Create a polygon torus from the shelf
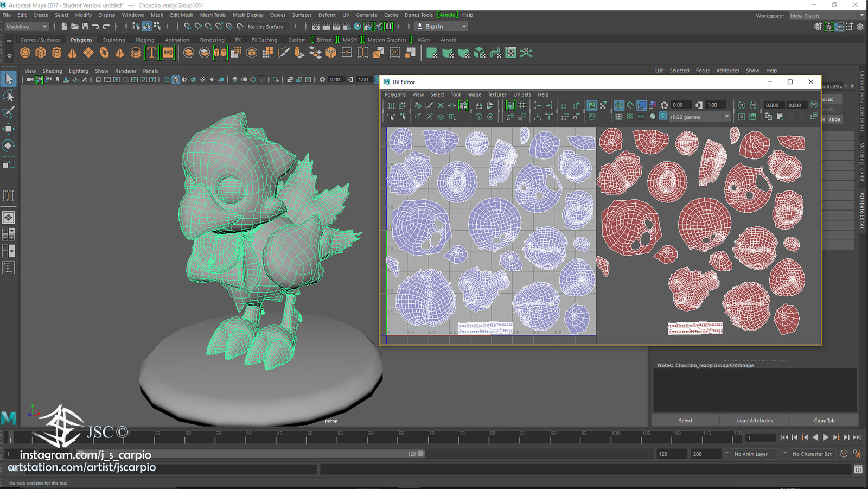This screenshot has height=489, width=868. click(x=104, y=53)
